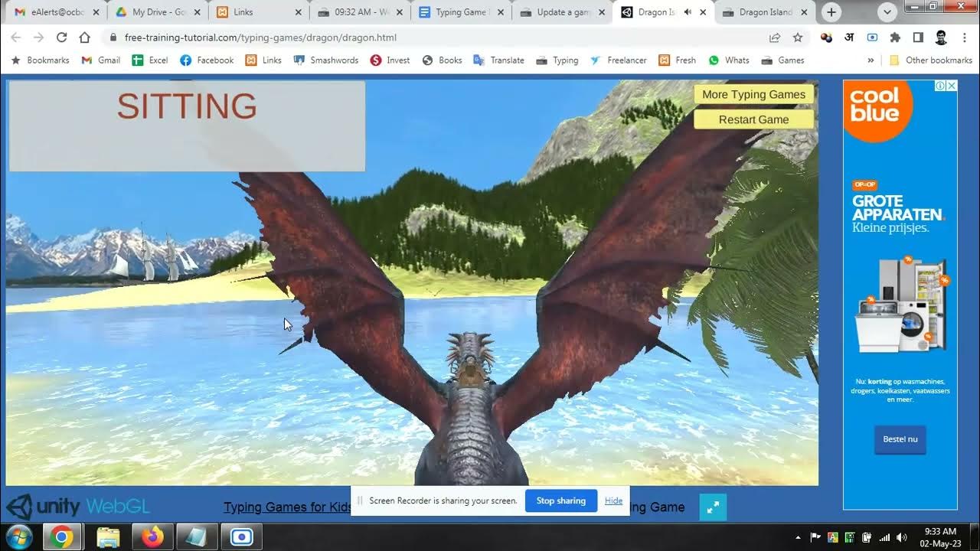Click the volume icon in system tray
Viewport: 980px width, 551px height.
(901, 537)
